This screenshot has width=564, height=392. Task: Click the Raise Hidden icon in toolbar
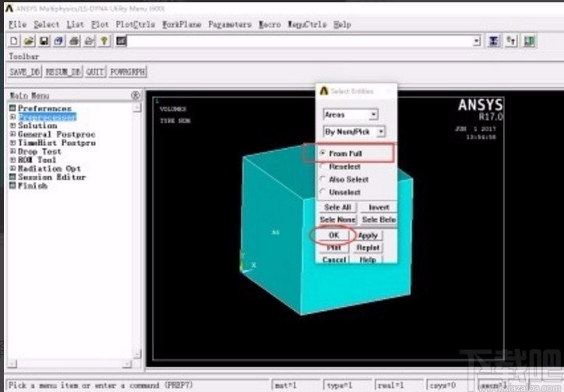click(x=494, y=41)
